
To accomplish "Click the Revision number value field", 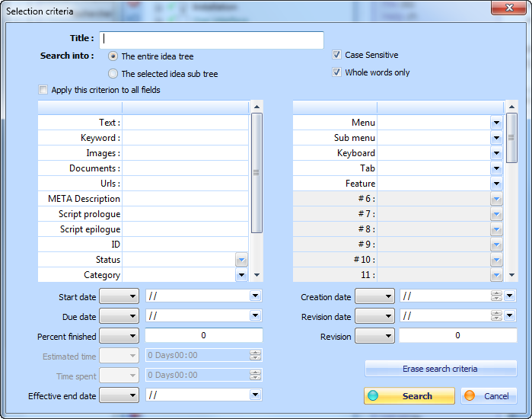I will click(x=458, y=335).
